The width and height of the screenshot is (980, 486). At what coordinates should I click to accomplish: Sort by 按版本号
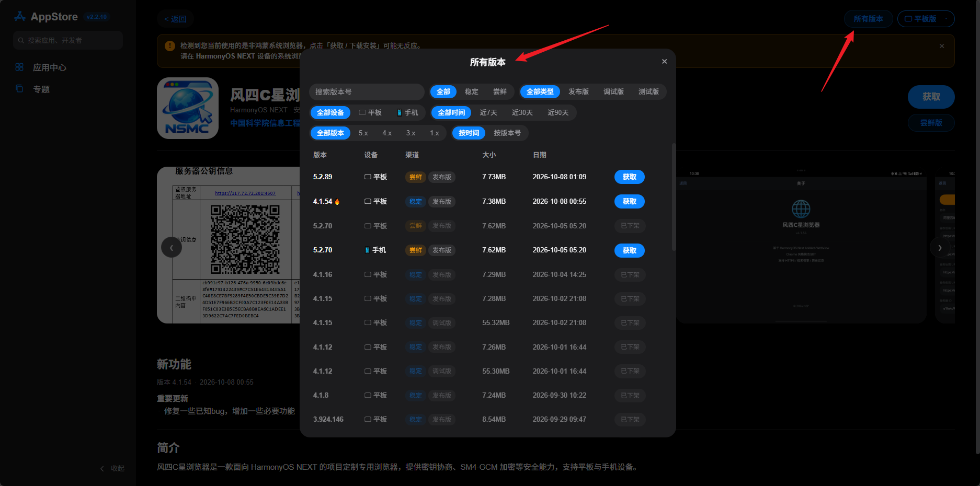pos(507,133)
